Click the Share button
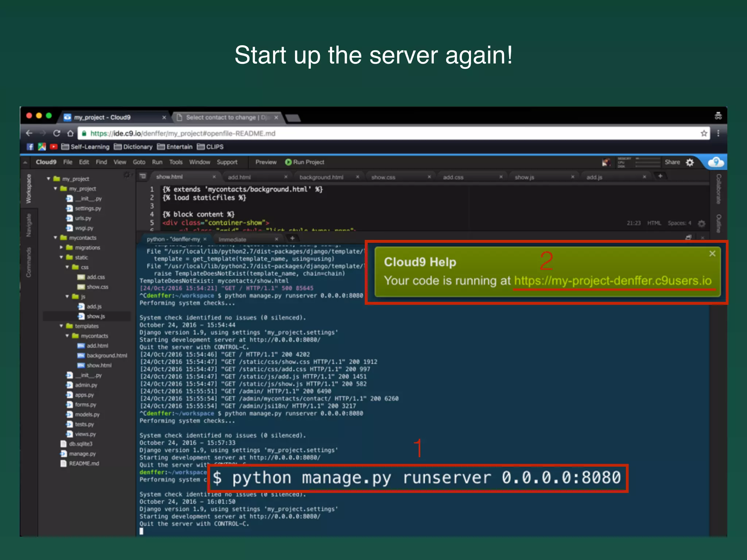 tap(672, 162)
